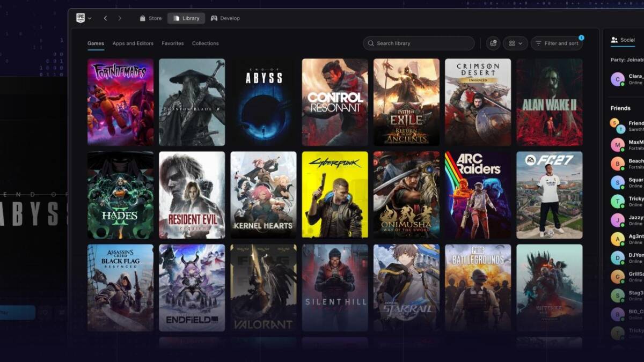Open the Store tab
The image size is (644, 362).
(x=150, y=18)
